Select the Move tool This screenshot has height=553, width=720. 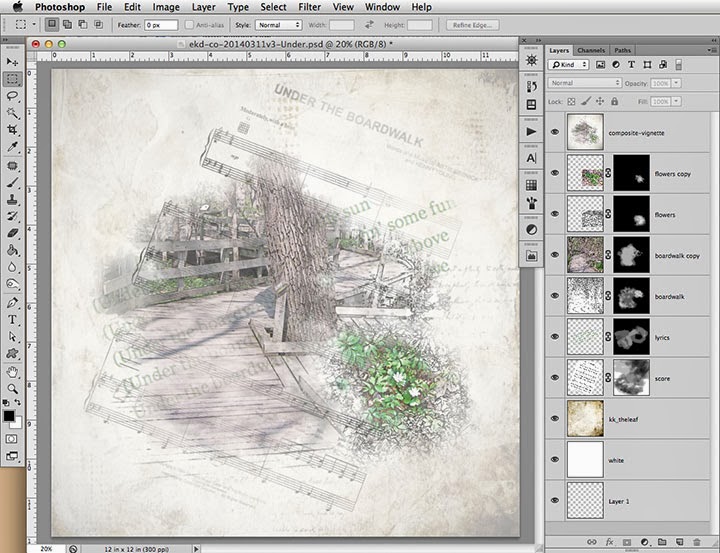[12, 62]
